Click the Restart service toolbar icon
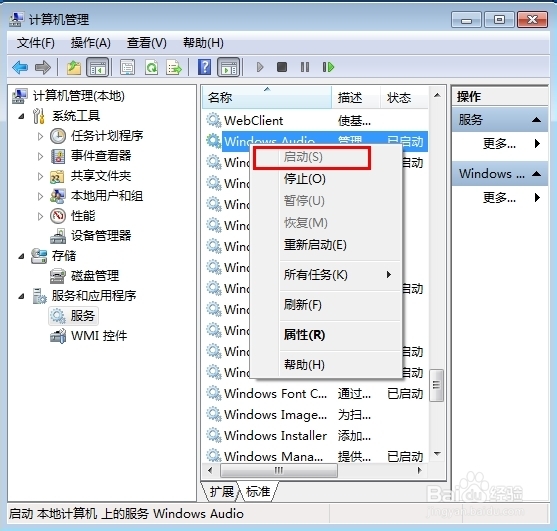Viewport: 557px width, 531px height. pyautogui.click(x=328, y=67)
